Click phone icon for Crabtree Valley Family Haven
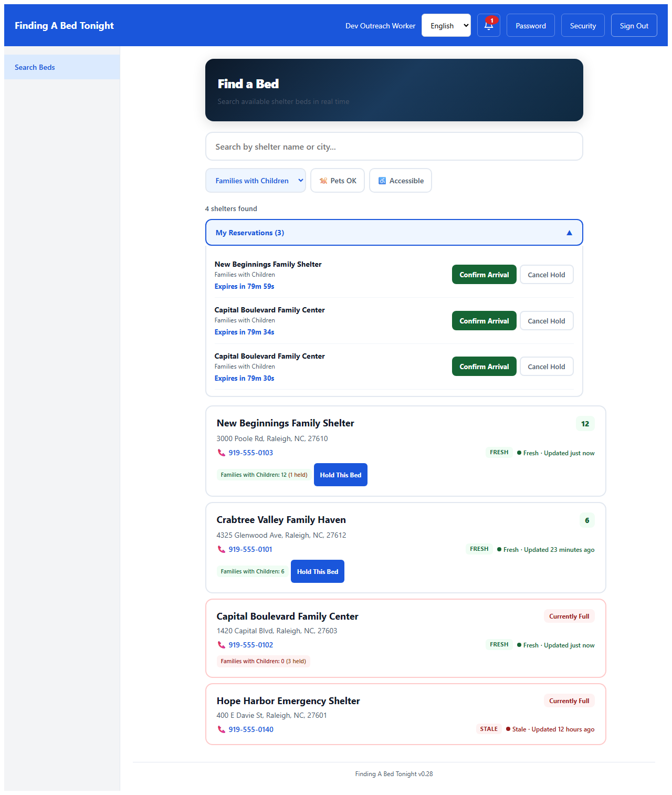672x795 pixels. 221,549
